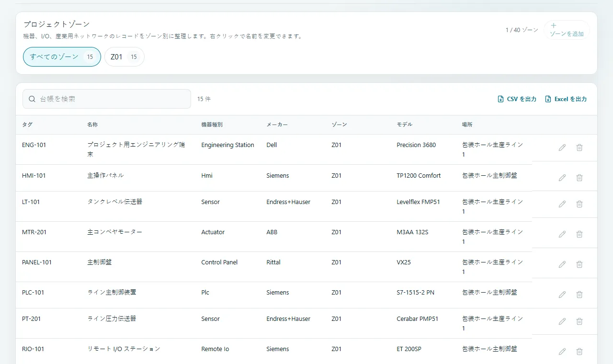Click the ゾーン column header
613x364 pixels.
tap(339, 125)
